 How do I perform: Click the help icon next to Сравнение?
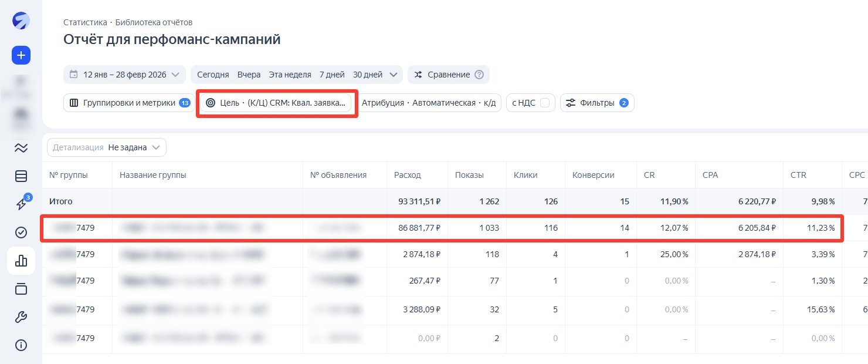479,75
